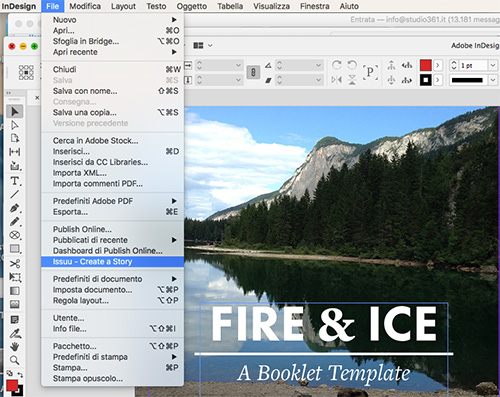Click the flip vertical icon

[352, 80]
